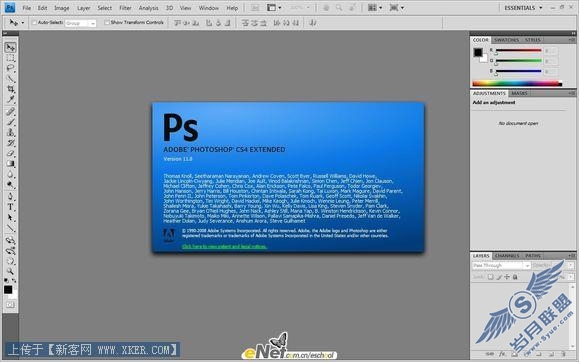The height and width of the screenshot is (362, 579).
Task: Select the Pen tool
Action: pos(10,196)
